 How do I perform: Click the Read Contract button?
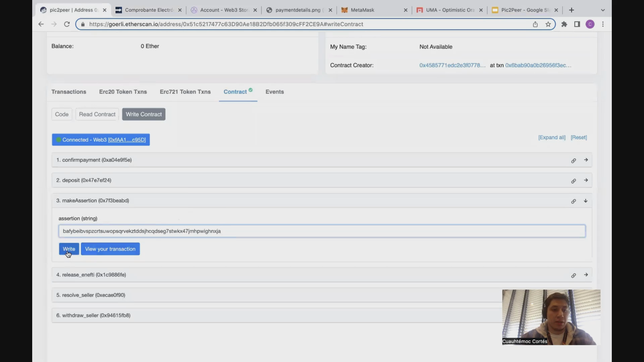(97, 114)
